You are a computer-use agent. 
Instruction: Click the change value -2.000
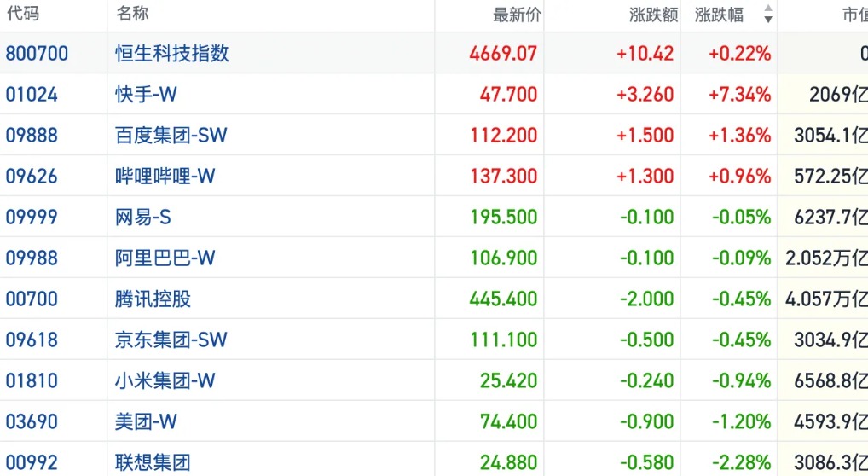tap(646, 299)
